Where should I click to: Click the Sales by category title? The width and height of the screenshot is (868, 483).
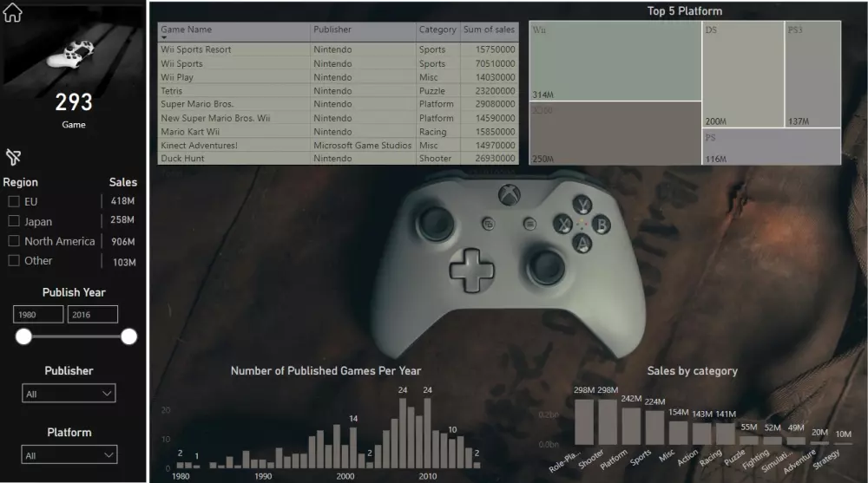(692, 370)
